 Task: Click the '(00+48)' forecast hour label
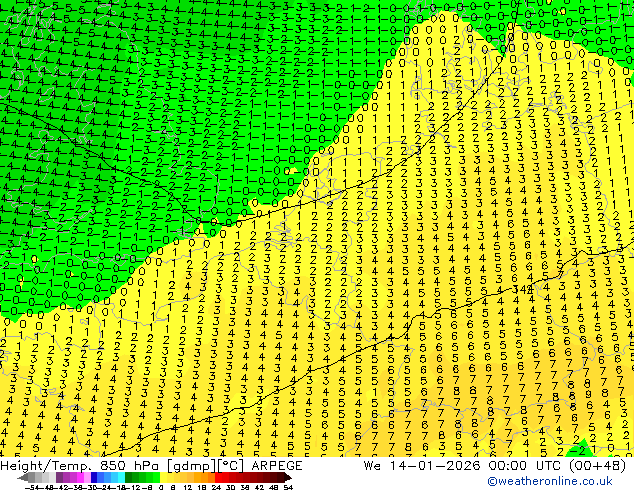pyautogui.click(x=597, y=466)
